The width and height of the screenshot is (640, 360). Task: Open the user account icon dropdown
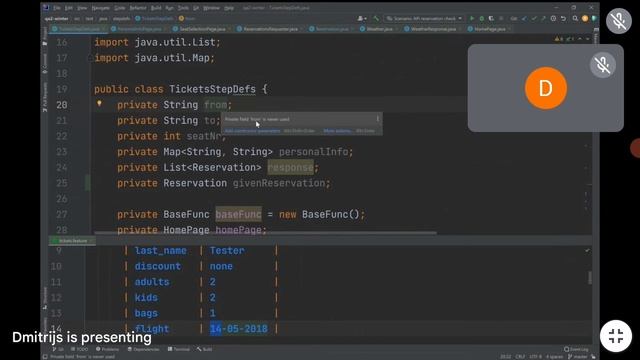(362, 18)
